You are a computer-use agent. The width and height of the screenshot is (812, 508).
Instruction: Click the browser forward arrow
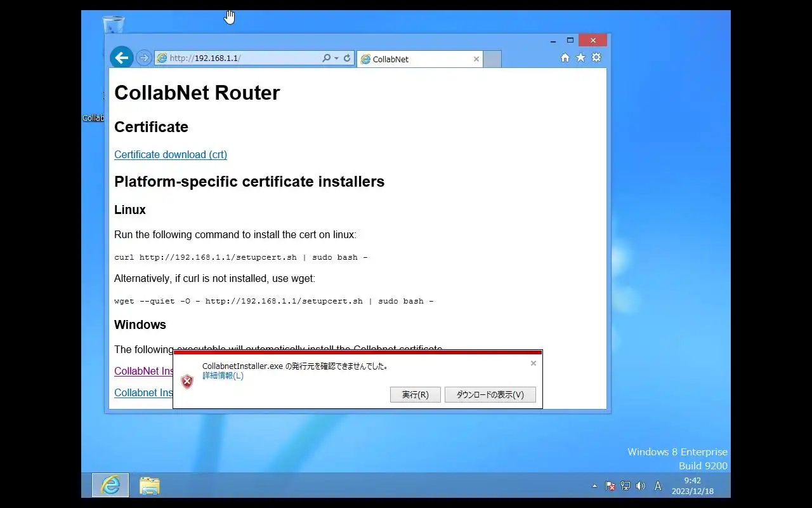click(144, 58)
